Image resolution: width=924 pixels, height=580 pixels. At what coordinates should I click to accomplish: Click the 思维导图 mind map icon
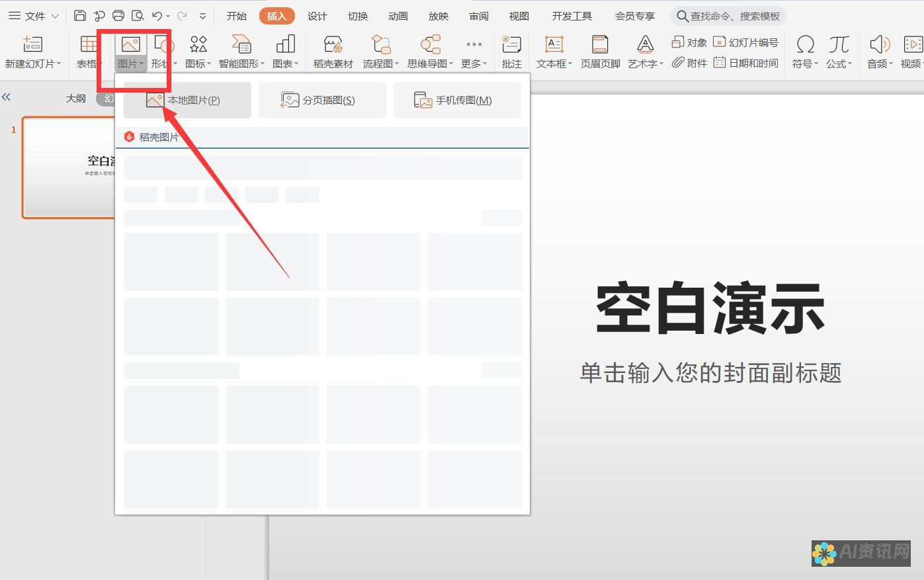click(430, 44)
